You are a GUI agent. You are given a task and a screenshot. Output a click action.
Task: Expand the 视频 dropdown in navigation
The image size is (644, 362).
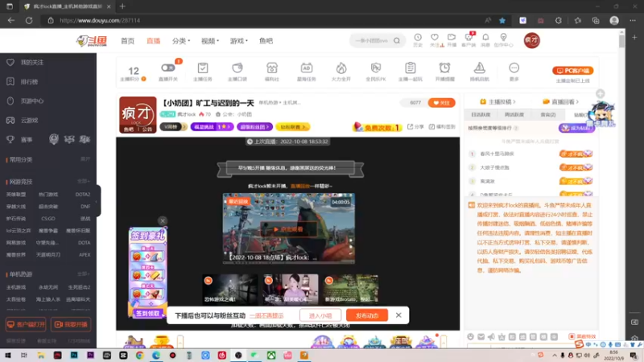pyautogui.click(x=210, y=41)
